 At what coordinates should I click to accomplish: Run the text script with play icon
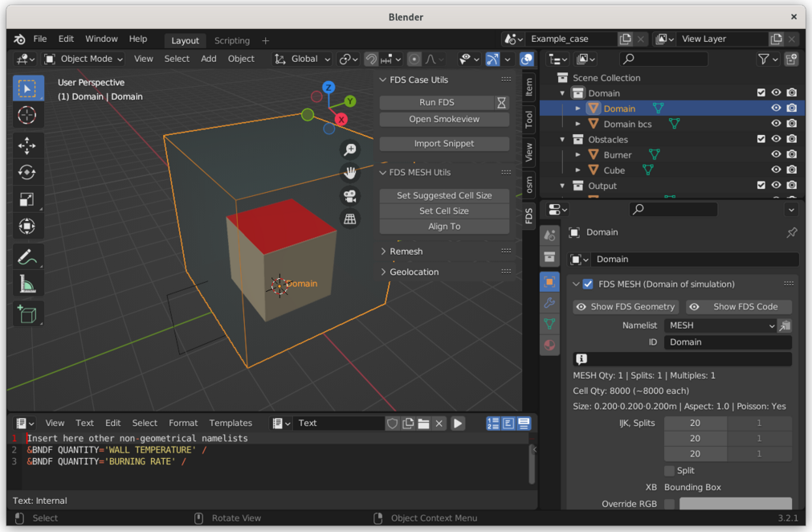tap(458, 424)
